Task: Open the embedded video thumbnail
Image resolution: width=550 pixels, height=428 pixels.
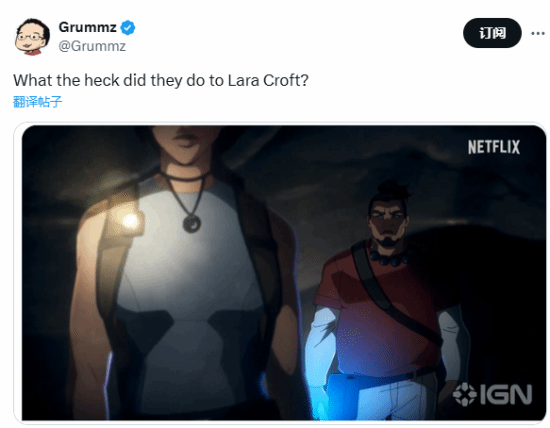Action: click(x=283, y=273)
